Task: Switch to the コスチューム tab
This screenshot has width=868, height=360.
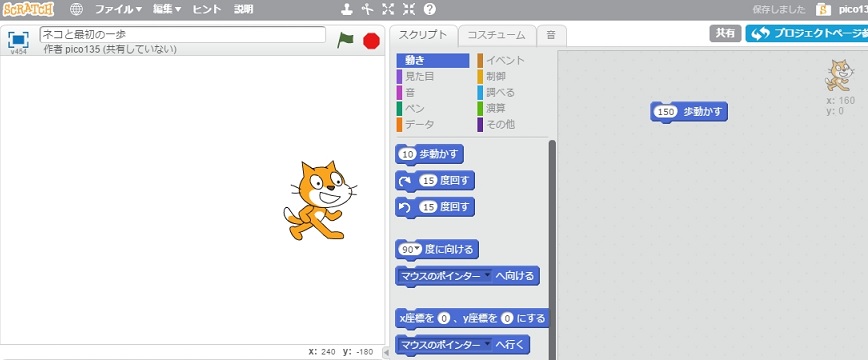Action: coord(497,35)
